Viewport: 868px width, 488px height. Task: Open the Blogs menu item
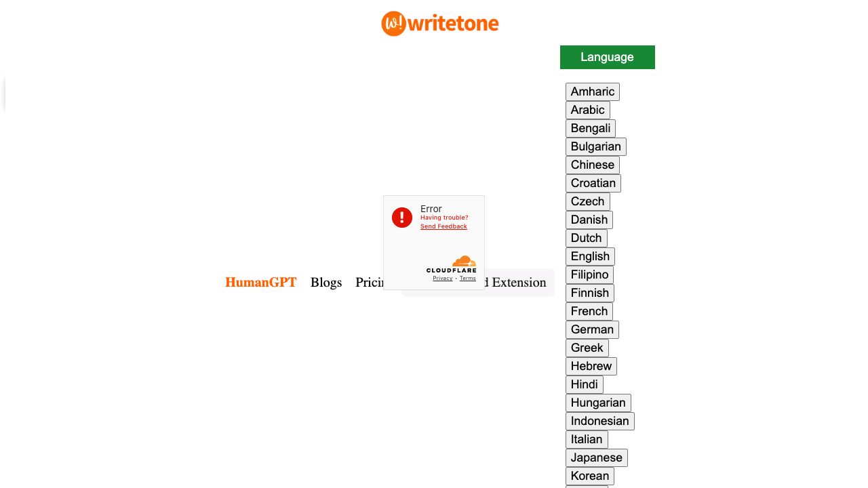point(326,283)
